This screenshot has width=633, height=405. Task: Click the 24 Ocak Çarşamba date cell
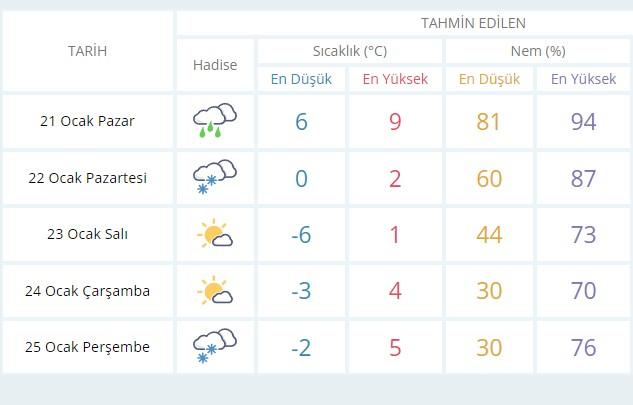click(x=87, y=291)
